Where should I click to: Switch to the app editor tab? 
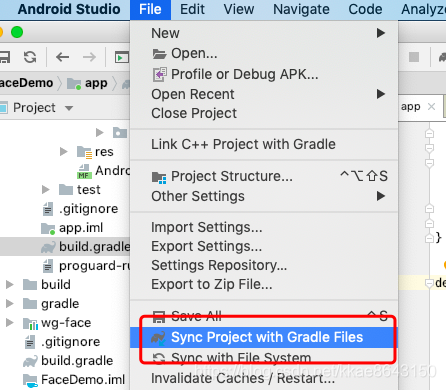(x=410, y=107)
